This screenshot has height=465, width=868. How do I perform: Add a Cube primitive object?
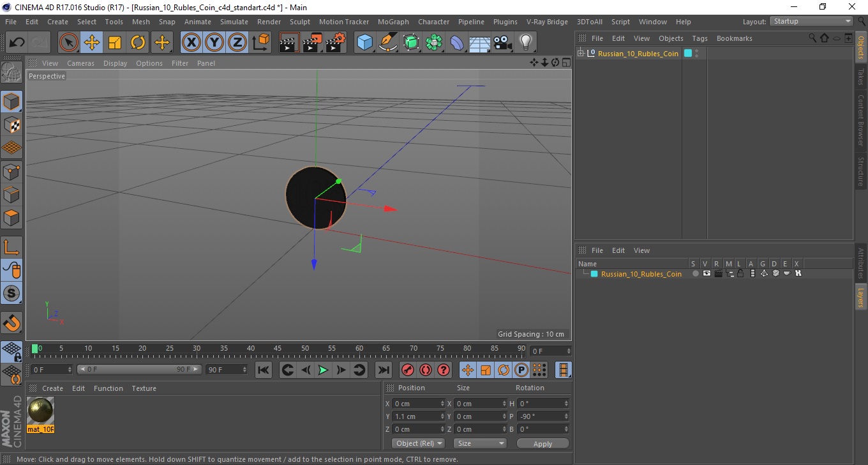(365, 43)
